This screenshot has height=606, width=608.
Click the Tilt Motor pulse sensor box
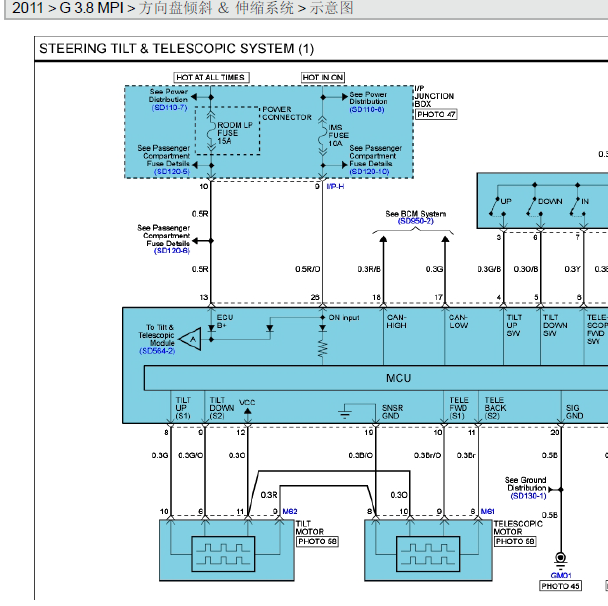[223, 554]
